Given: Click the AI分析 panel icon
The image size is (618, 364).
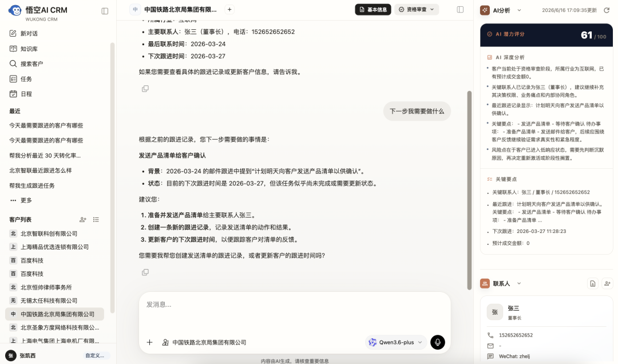Looking at the screenshot, I should 485,10.
